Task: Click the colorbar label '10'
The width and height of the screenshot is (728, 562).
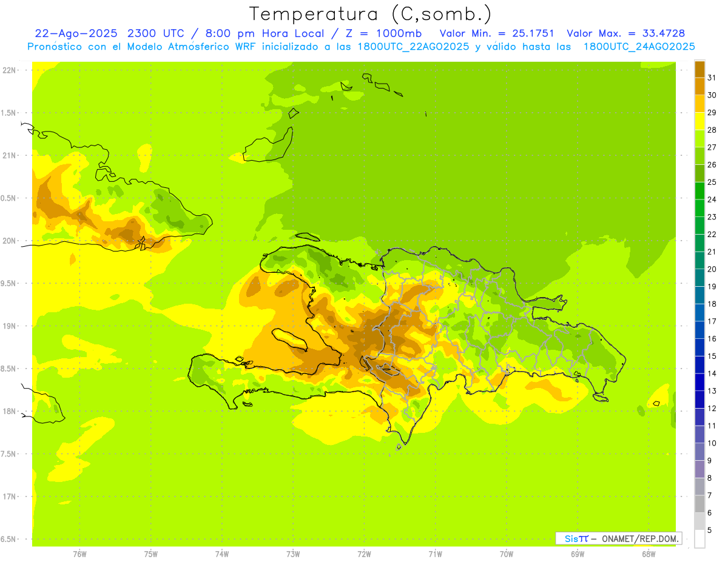Action: pos(712,443)
